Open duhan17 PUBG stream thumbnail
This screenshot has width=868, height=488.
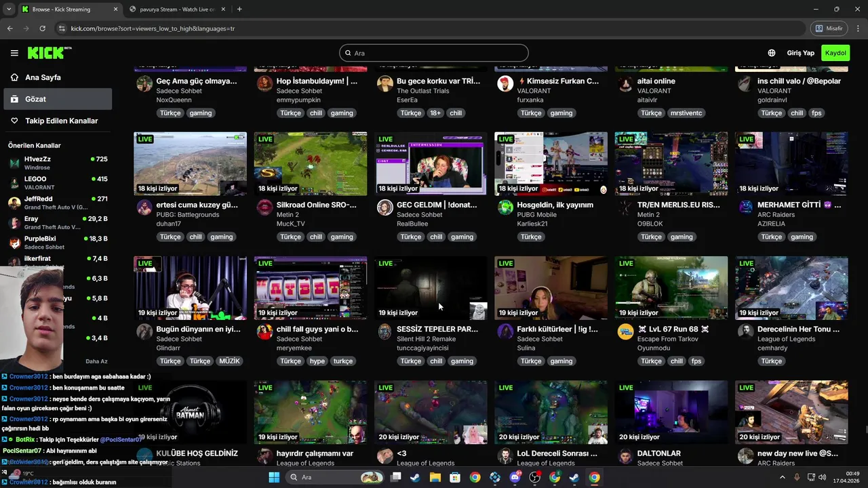pyautogui.click(x=191, y=164)
